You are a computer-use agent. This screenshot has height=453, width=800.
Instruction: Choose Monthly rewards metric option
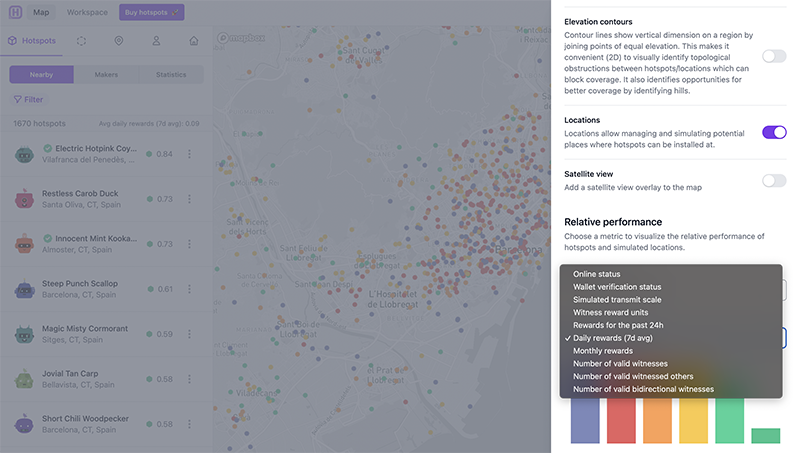point(603,351)
